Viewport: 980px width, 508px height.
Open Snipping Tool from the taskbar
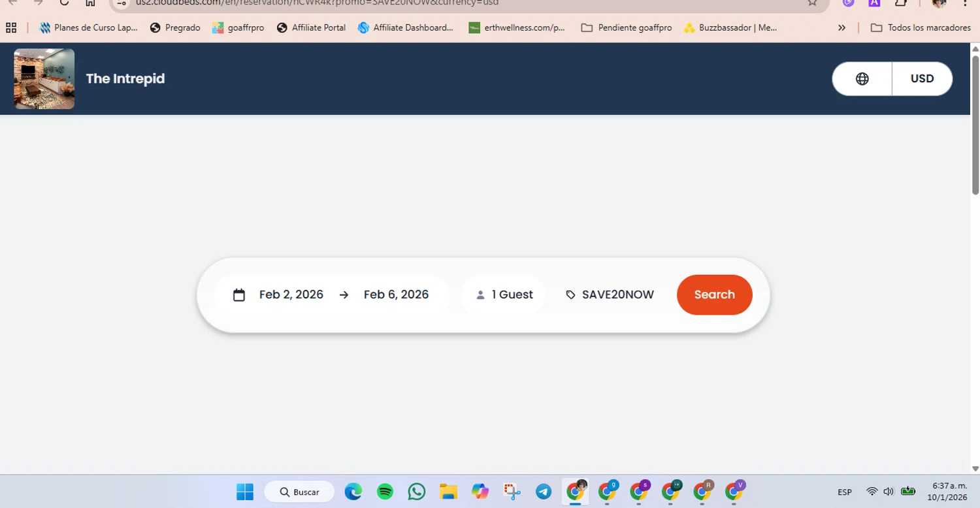pyautogui.click(x=512, y=492)
